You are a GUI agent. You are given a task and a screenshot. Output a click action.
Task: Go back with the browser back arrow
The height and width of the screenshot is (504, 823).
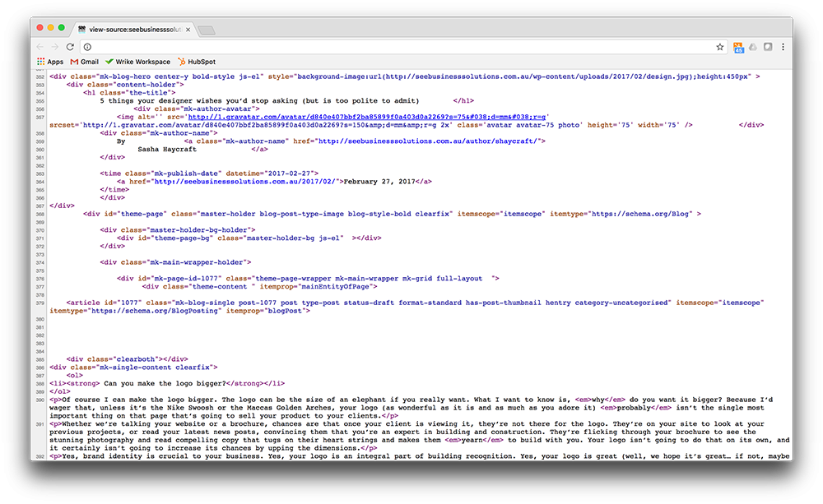click(x=40, y=47)
